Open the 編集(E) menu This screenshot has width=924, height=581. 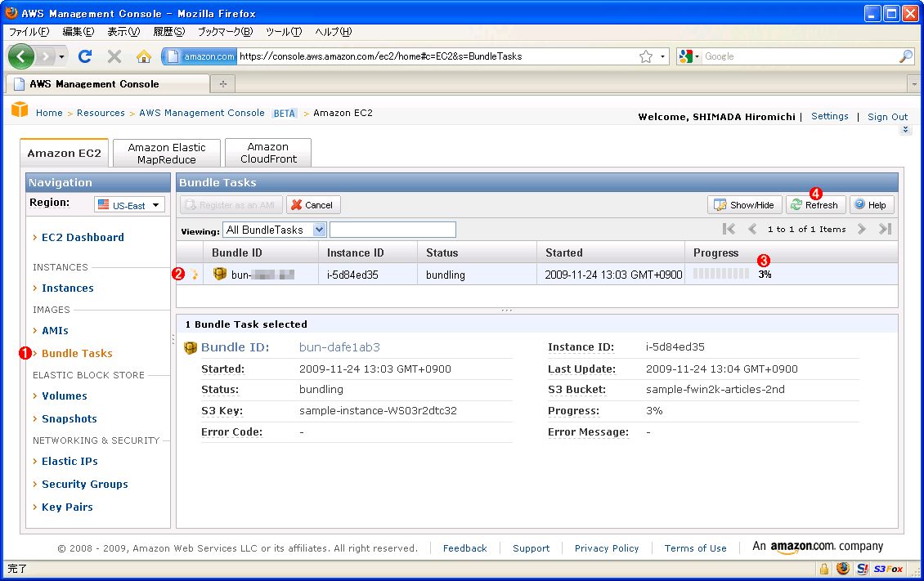pyautogui.click(x=78, y=31)
